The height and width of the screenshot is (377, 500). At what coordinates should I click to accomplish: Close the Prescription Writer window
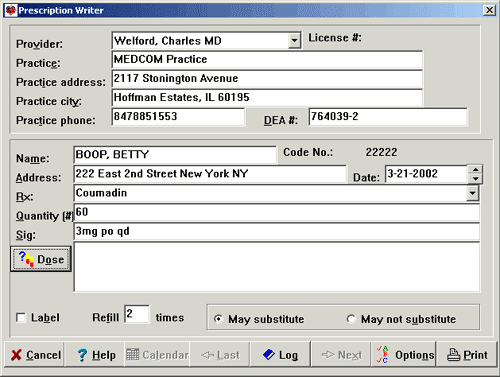point(489,10)
